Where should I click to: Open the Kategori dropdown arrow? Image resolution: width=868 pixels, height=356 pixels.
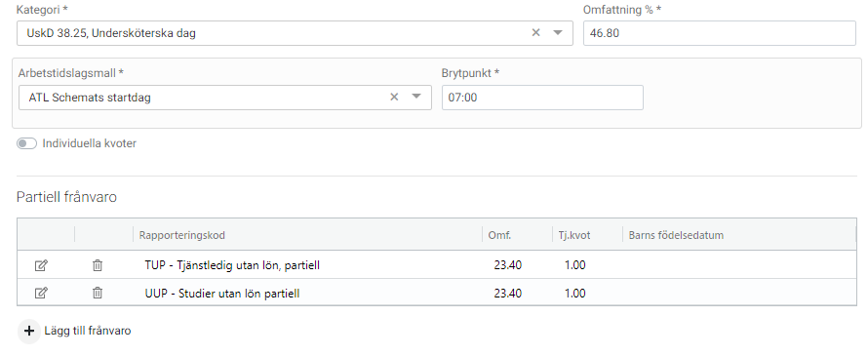pos(558,33)
